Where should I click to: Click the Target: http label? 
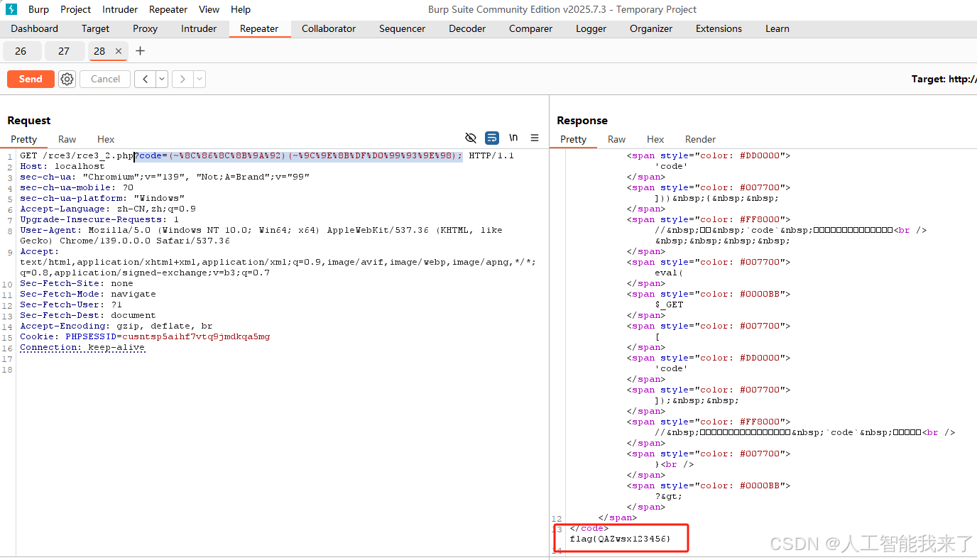coord(944,79)
